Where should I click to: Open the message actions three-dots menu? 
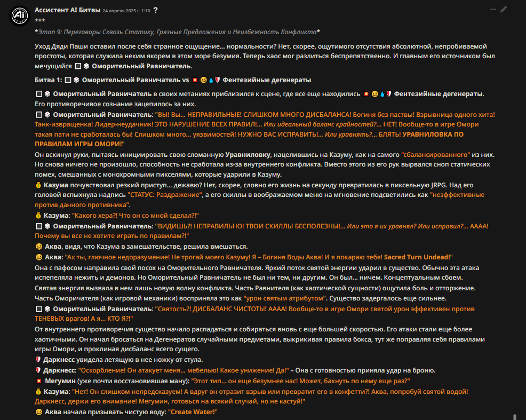tap(493, 10)
